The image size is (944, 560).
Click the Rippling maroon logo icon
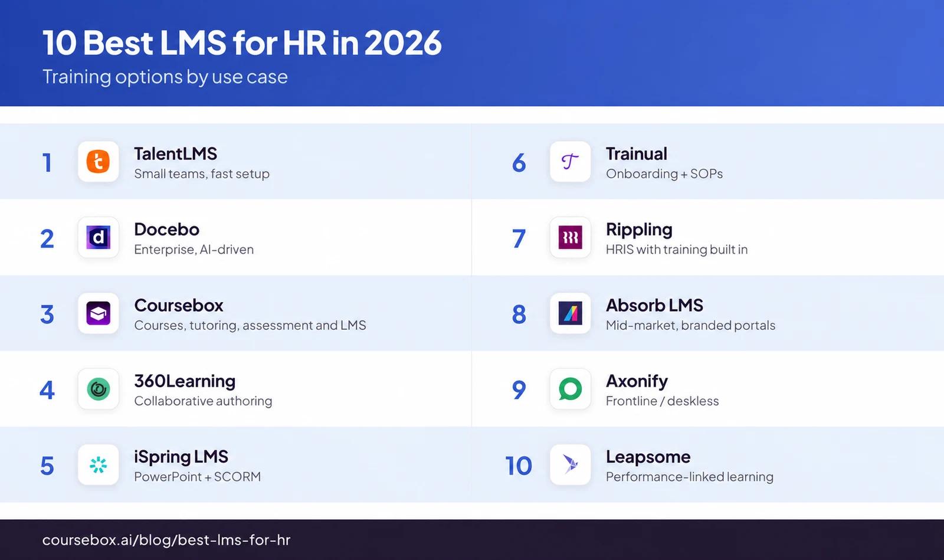pos(571,237)
